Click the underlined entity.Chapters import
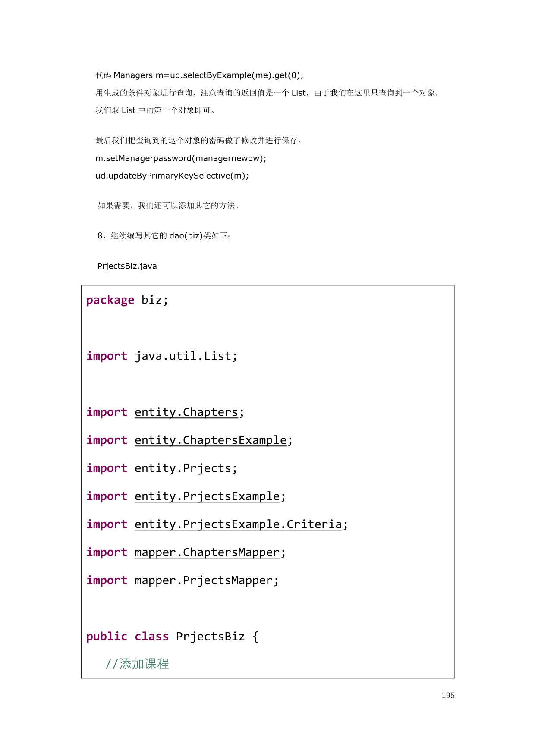The width and height of the screenshot is (535, 756). point(186,412)
